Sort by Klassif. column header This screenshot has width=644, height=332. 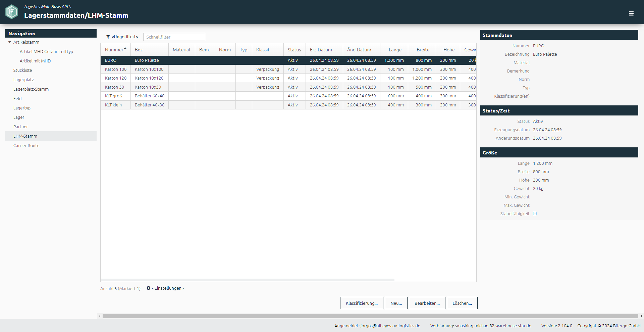point(268,50)
